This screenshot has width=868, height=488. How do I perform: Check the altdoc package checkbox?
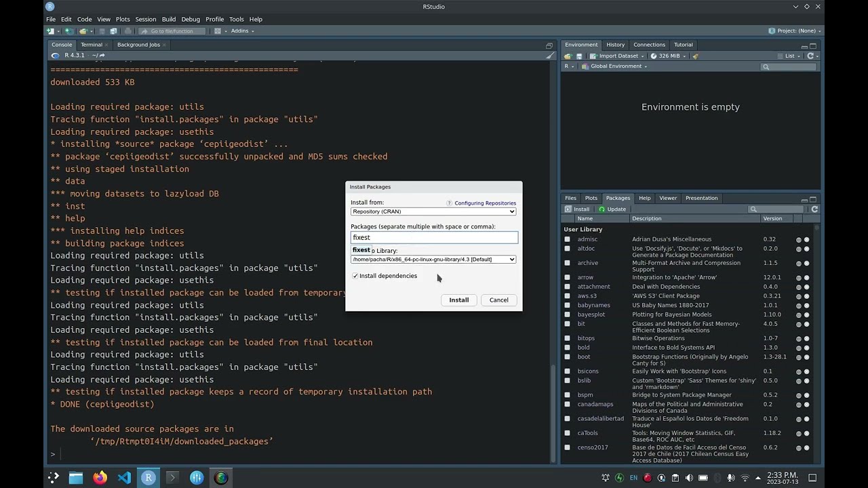568,248
